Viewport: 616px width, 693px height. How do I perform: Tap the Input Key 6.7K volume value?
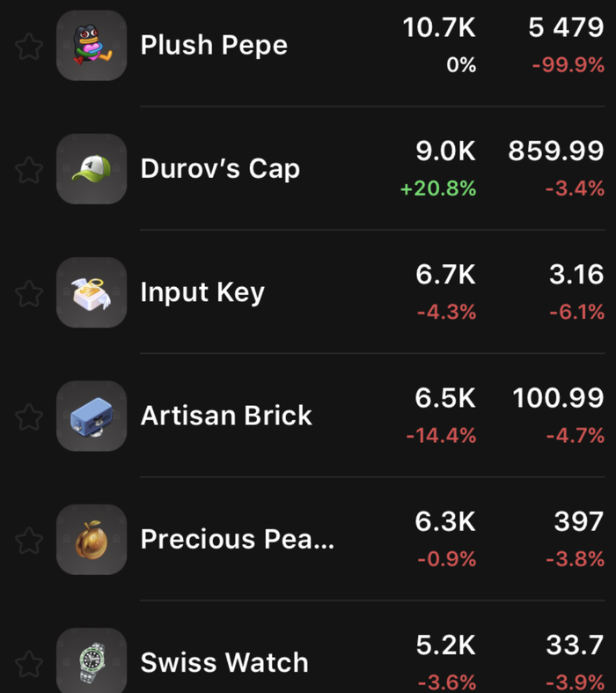pyautogui.click(x=445, y=275)
